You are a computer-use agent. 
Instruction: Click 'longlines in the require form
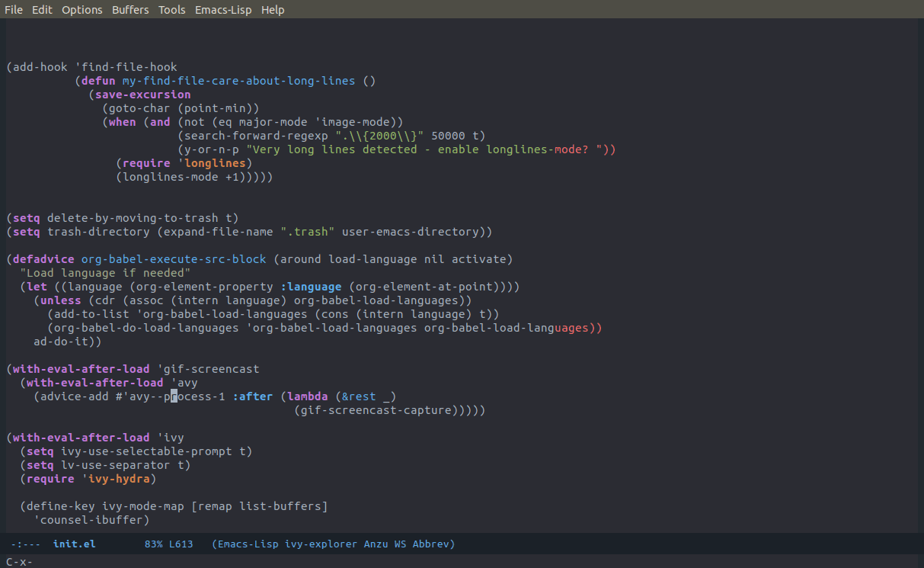tap(211, 163)
